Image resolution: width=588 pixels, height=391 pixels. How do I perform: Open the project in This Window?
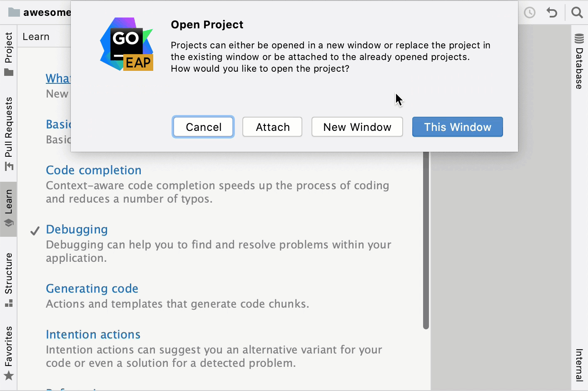[457, 127]
